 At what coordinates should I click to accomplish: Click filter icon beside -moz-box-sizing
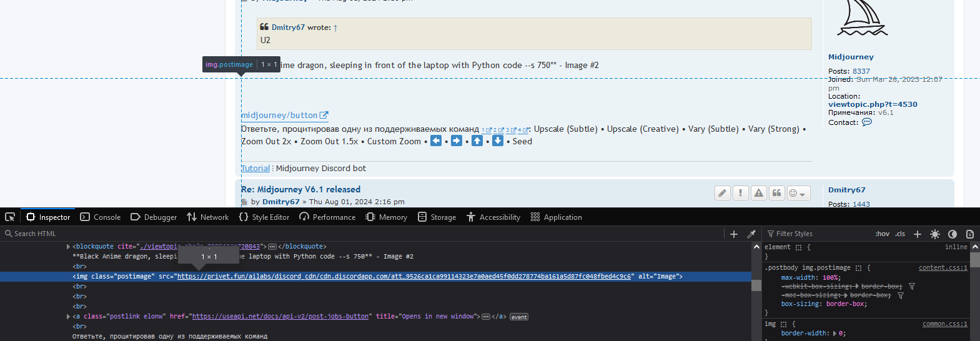tap(901, 295)
